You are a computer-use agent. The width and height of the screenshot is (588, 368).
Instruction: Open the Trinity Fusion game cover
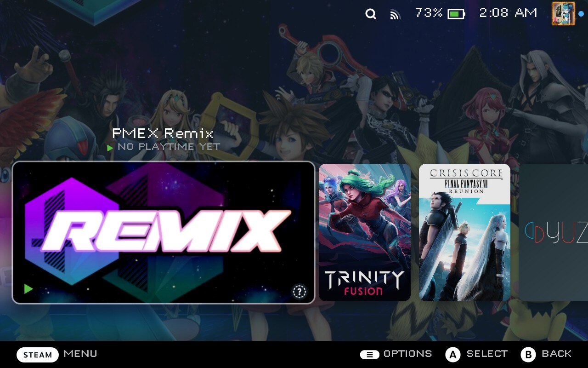click(365, 233)
